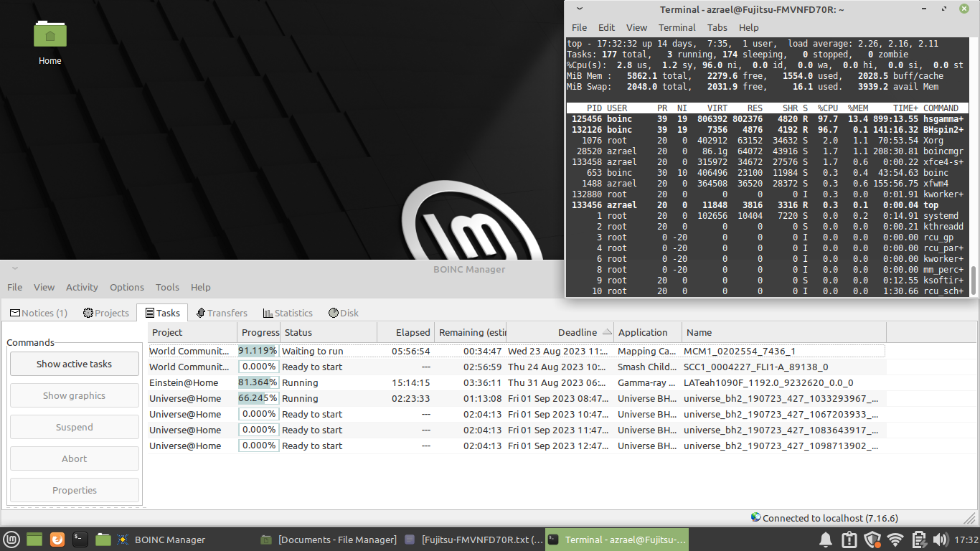
Task: Open the Terminal window's Edit menu
Action: click(x=607, y=27)
